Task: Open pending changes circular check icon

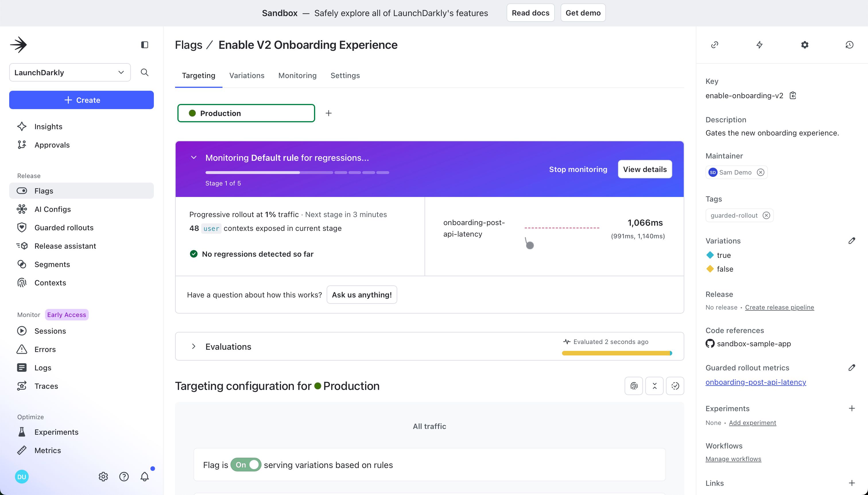Action: 675,386
